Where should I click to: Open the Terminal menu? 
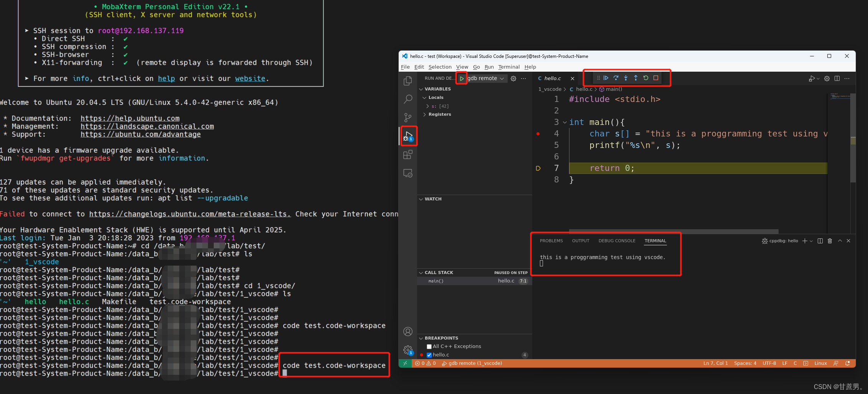(509, 67)
